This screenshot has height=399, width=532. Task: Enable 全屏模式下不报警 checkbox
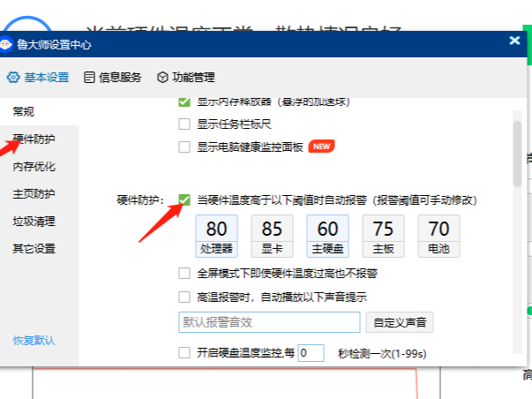click(184, 273)
